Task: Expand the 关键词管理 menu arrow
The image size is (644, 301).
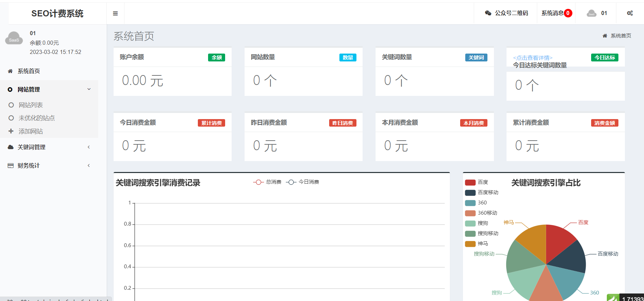Action: (89, 147)
